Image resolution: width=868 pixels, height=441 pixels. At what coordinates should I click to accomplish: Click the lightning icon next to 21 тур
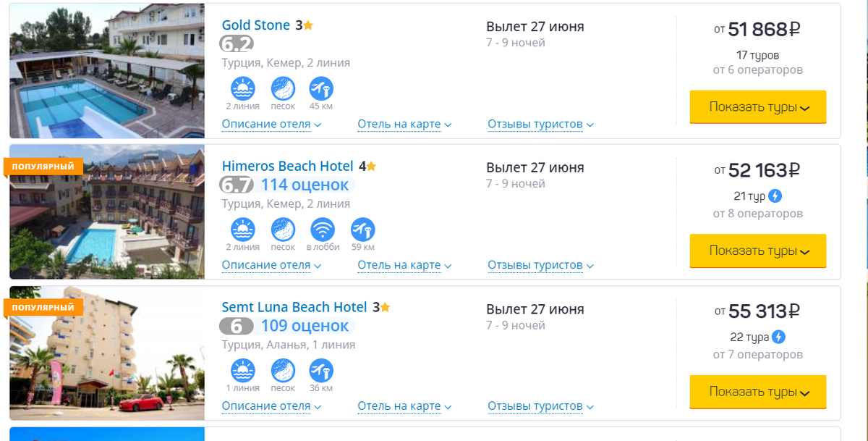tap(775, 196)
